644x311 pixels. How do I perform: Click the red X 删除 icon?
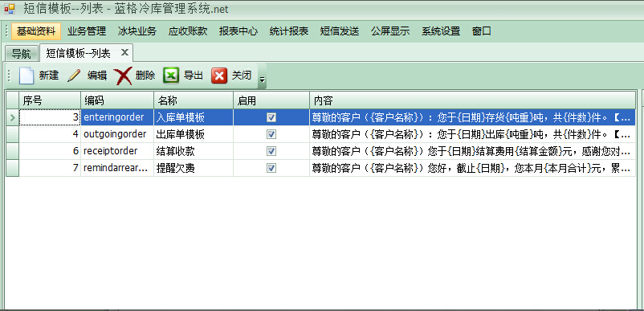pyautogui.click(x=123, y=76)
